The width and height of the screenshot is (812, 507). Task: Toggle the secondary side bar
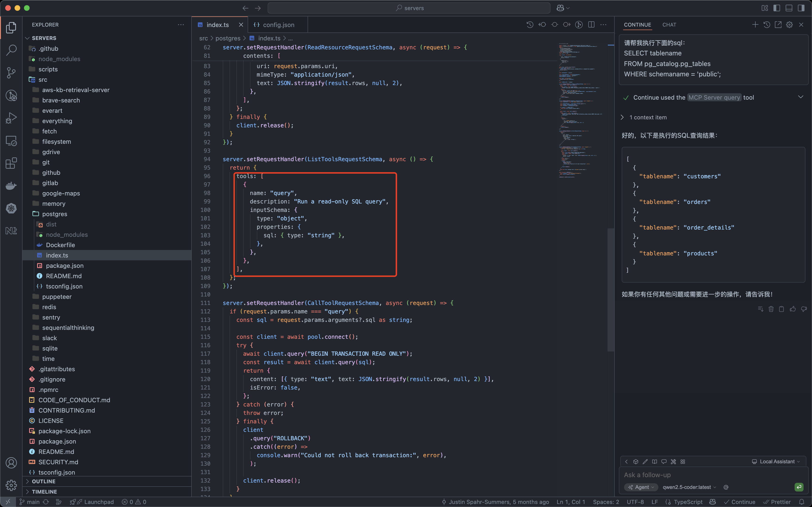pyautogui.click(x=801, y=8)
